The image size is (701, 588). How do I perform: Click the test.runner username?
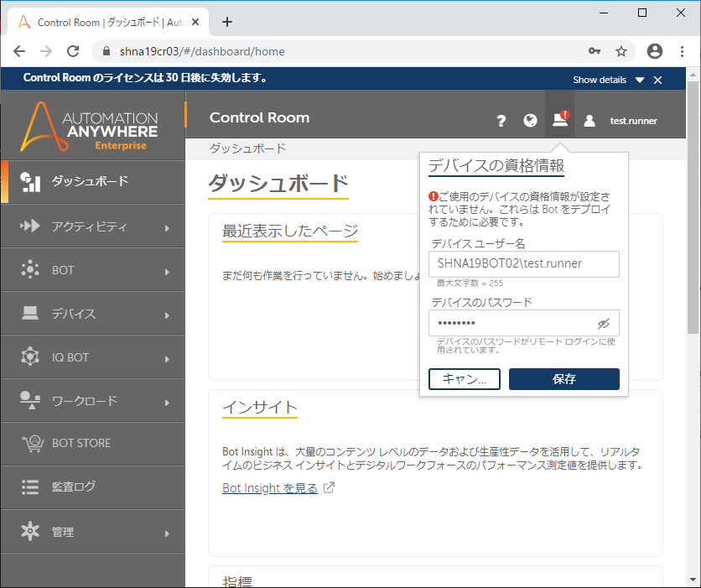(633, 121)
